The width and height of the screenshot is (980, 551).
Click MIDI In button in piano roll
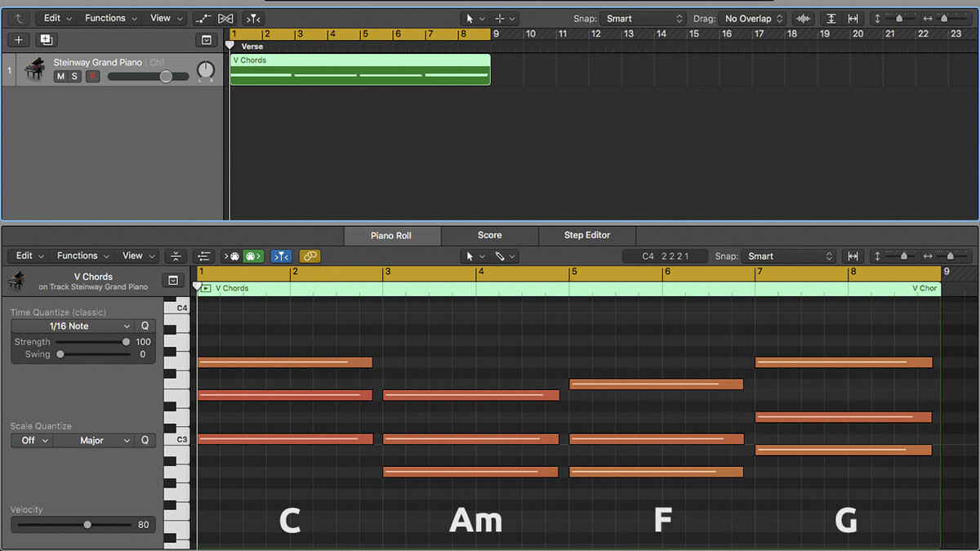click(x=232, y=256)
